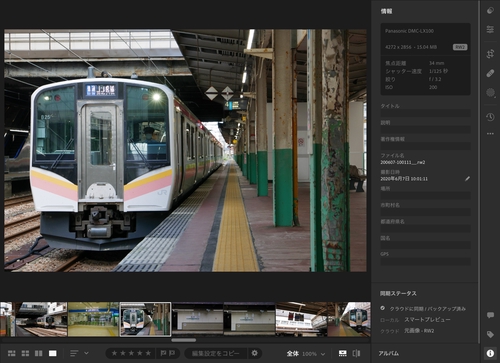Select the Crop and Rotate tool

(x=490, y=54)
